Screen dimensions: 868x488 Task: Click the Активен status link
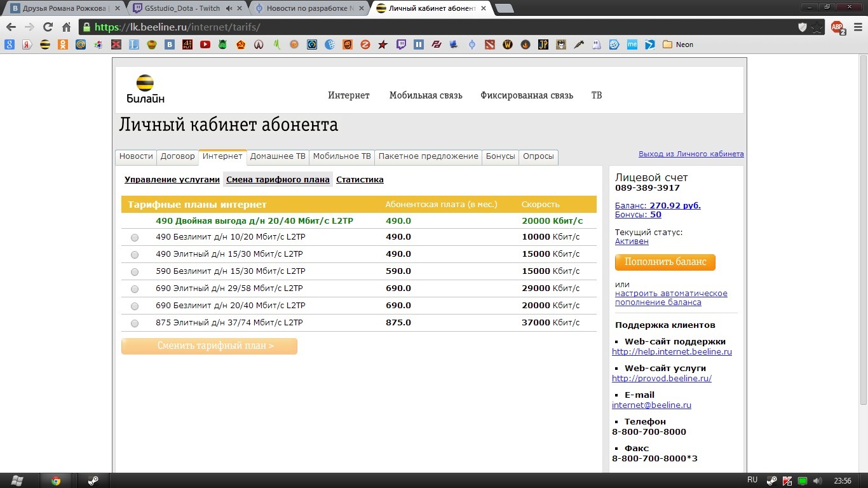(x=632, y=241)
